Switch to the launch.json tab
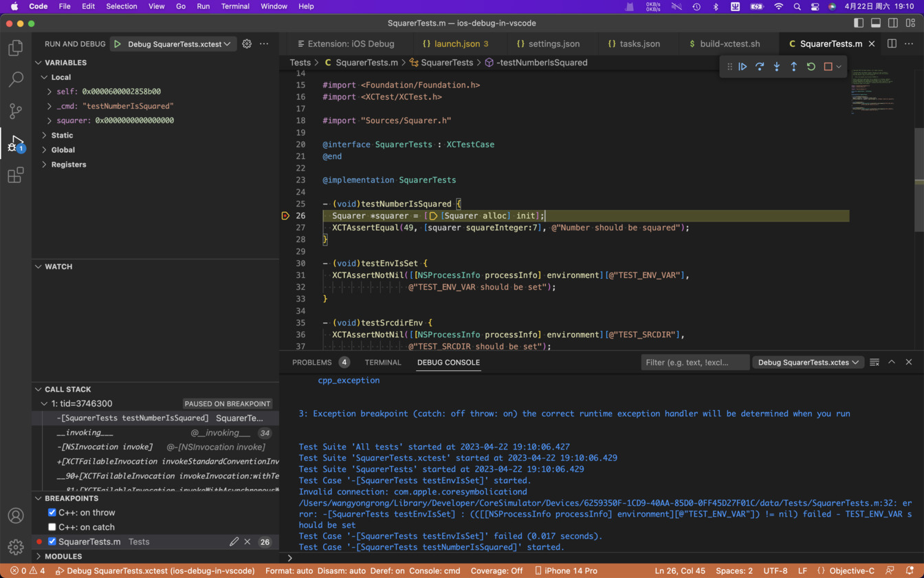 point(455,43)
